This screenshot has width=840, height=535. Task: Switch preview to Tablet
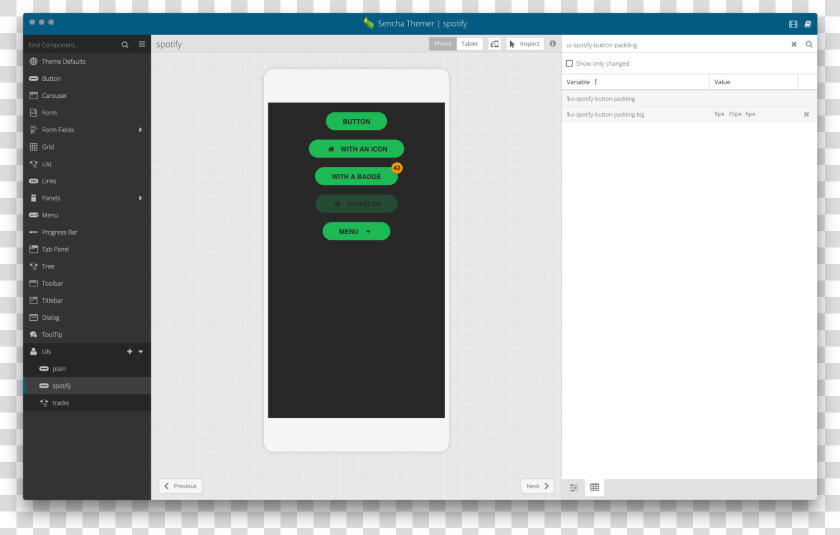[x=470, y=44]
